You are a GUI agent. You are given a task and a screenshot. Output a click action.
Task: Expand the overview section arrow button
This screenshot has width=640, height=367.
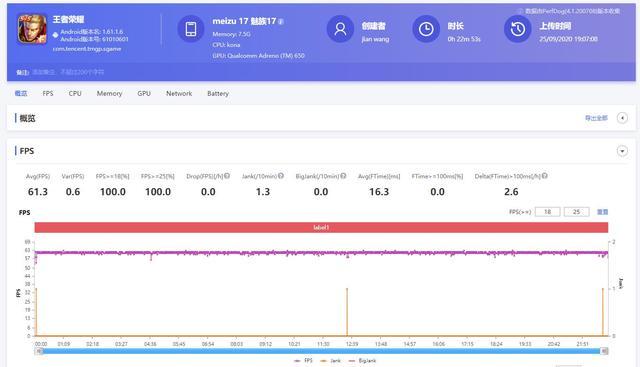click(622, 118)
